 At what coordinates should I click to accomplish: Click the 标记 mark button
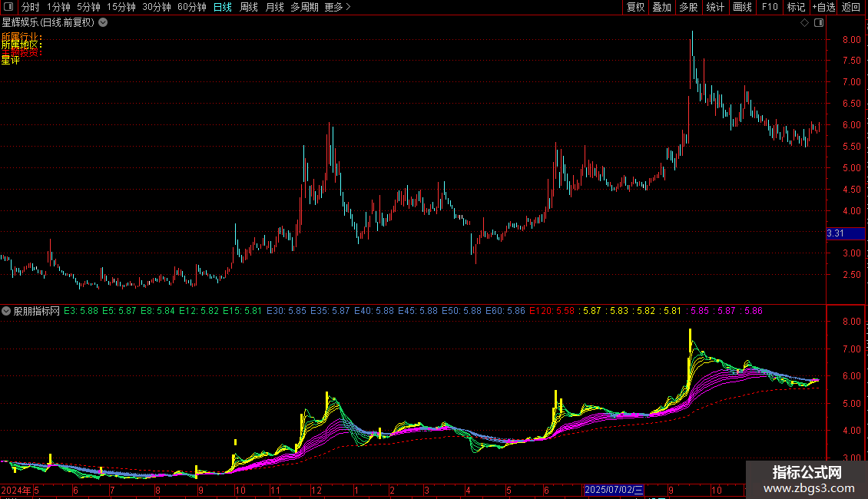click(x=796, y=7)
